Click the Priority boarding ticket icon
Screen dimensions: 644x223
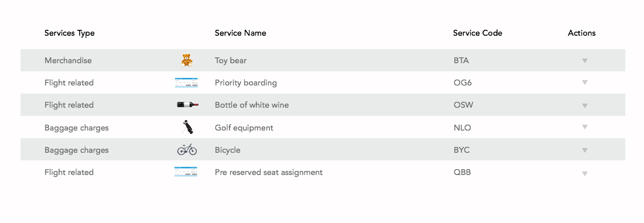[x=186, y=83]
